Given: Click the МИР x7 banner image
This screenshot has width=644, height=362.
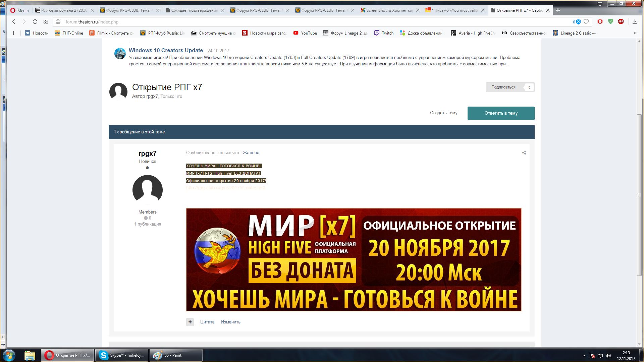Looking at the screenshot, I should coord(354,260).
